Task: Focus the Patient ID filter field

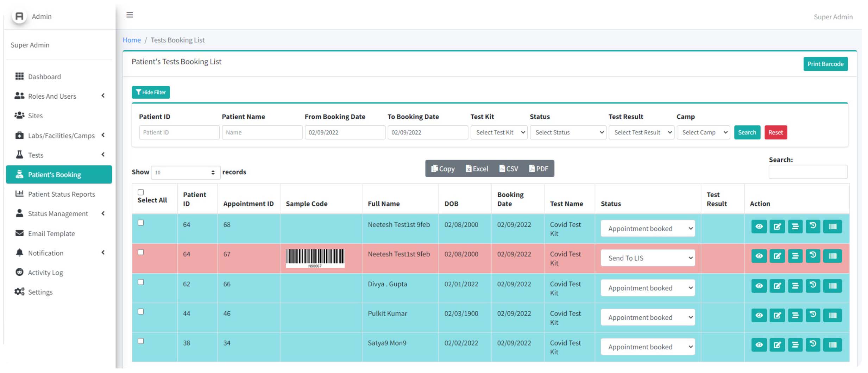Action: pyautogui.click(x=179, y=132)
